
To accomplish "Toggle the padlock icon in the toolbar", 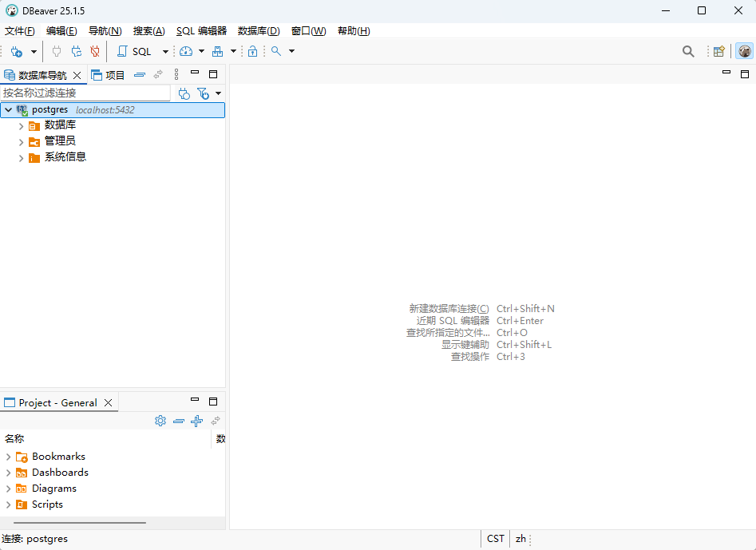I will click(x=252, y=52).
